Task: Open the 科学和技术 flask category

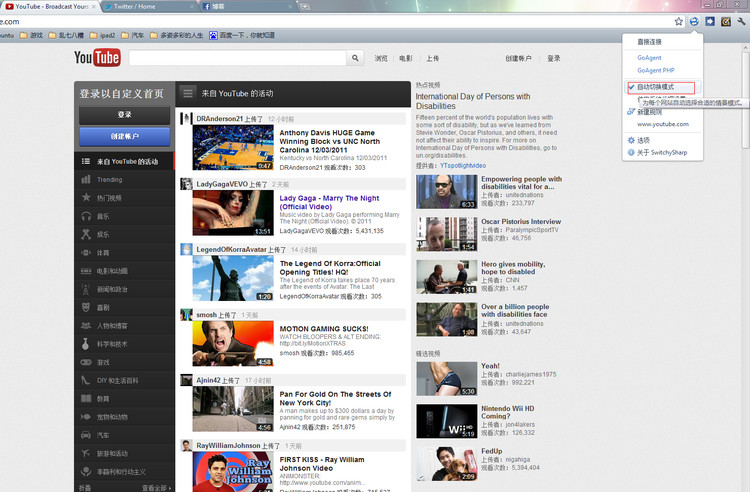Action: [124, 344]
